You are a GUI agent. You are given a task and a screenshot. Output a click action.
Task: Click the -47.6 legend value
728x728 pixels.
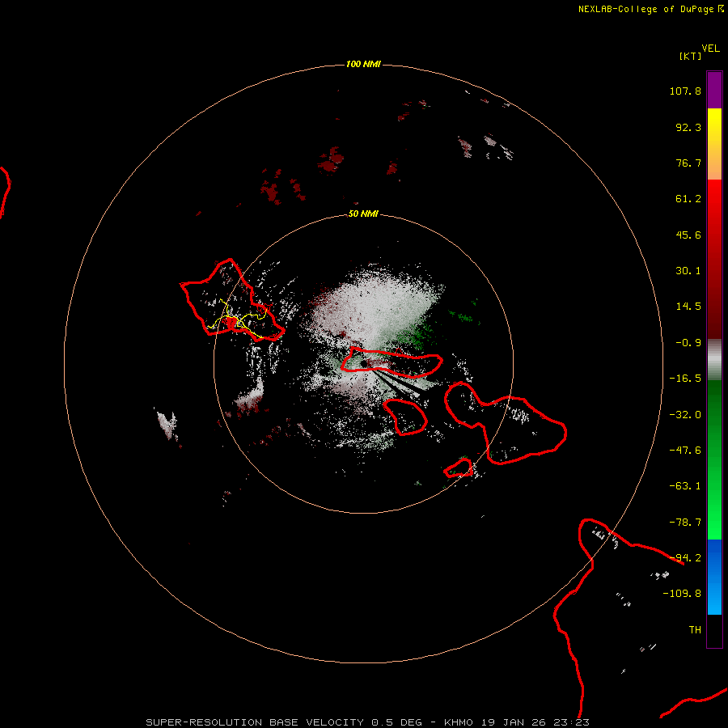685,451
